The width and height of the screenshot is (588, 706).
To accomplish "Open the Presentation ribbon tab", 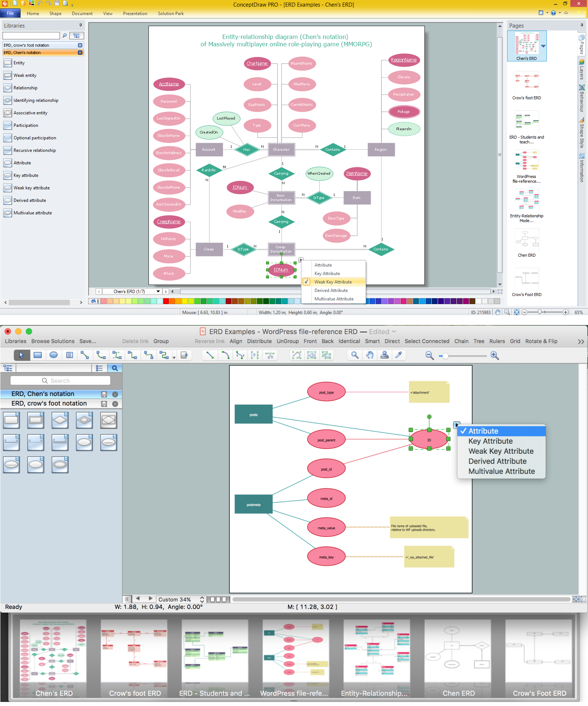I will [x=135, y=14].
